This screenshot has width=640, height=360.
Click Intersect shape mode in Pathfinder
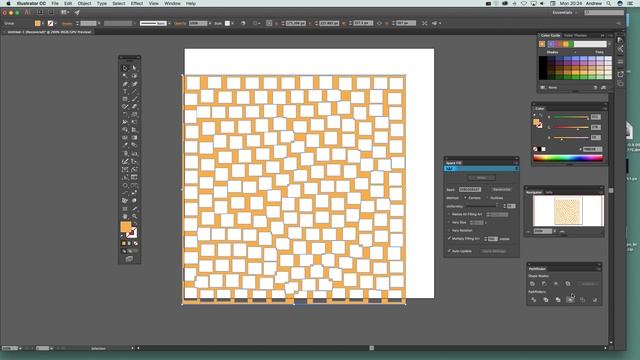coord(556,284)
